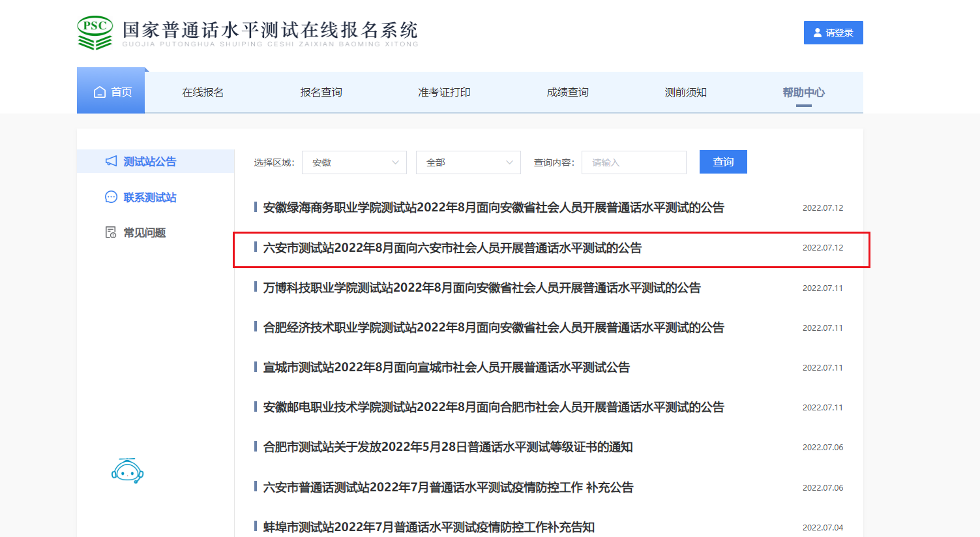Open the 在线报名 tab
Image resolution: width=980 pixels, height=537 pixels.
point(203,93)
